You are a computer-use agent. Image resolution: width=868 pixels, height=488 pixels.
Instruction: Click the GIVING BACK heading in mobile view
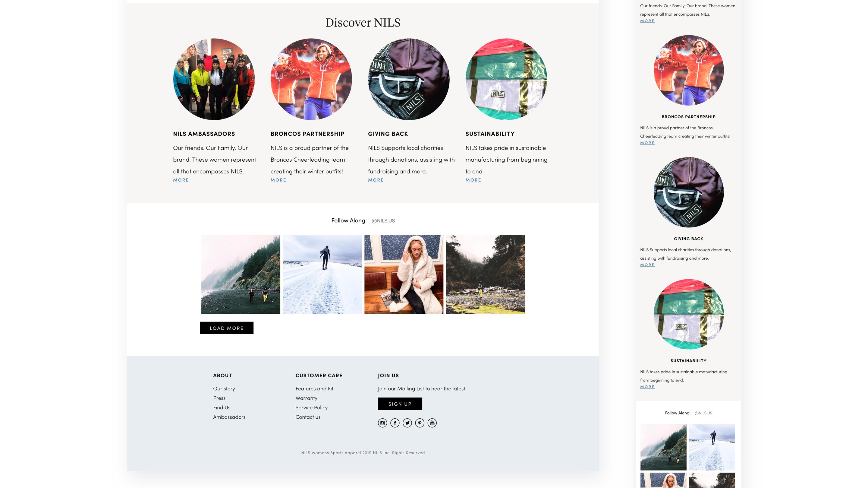click(x=688, y=239)
